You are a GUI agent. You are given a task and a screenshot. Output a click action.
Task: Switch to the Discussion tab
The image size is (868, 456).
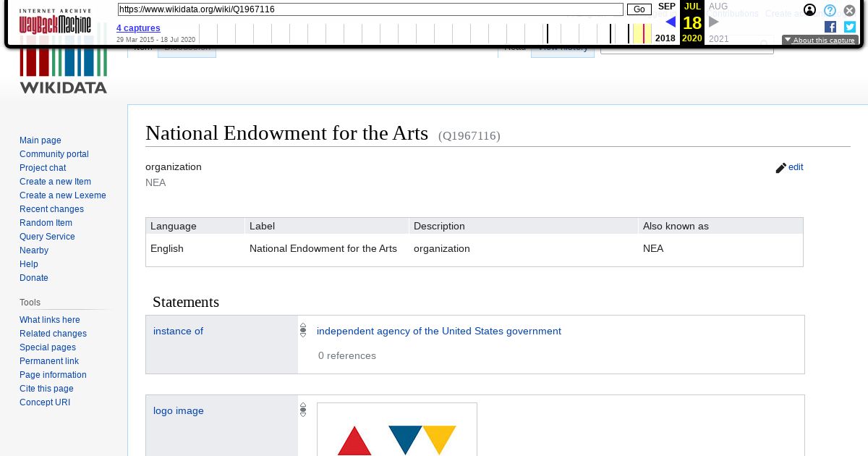[x=187, y=48]
